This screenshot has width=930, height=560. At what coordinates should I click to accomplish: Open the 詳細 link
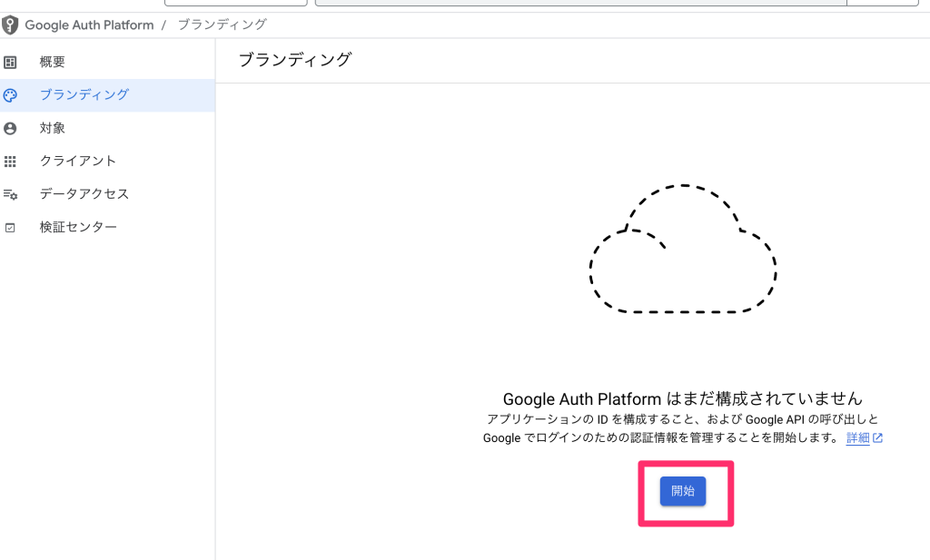click(857, 438)
